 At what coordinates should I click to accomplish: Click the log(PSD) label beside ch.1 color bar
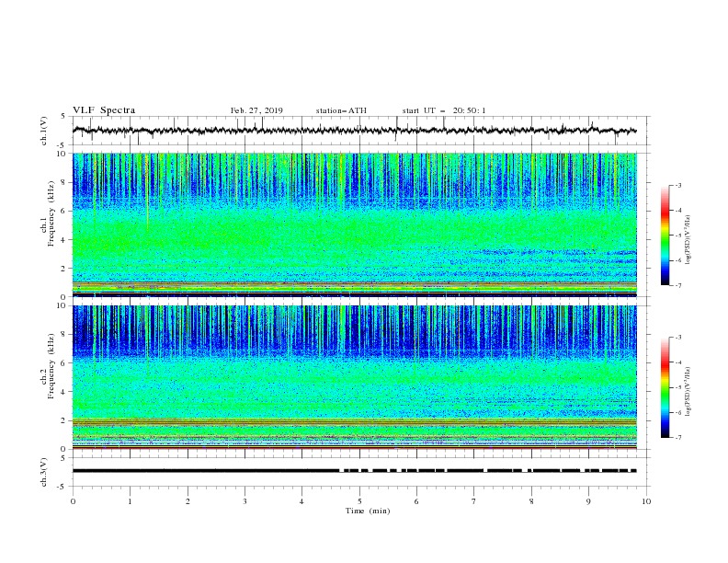688,240
